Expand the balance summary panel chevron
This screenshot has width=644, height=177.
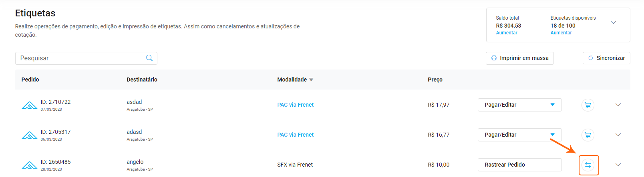click(613, 22)
